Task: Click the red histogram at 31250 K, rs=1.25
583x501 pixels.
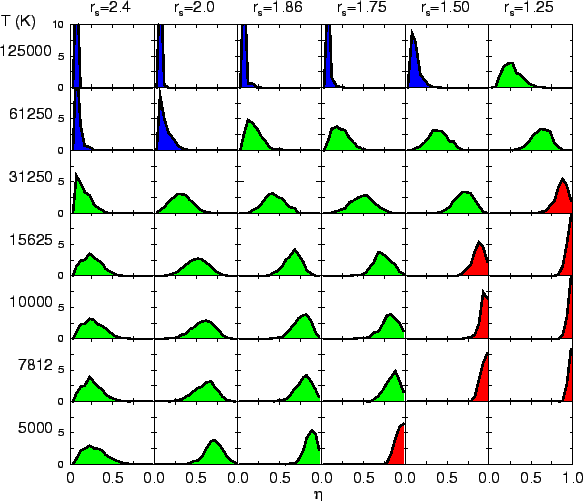Action: coord(562,199)
